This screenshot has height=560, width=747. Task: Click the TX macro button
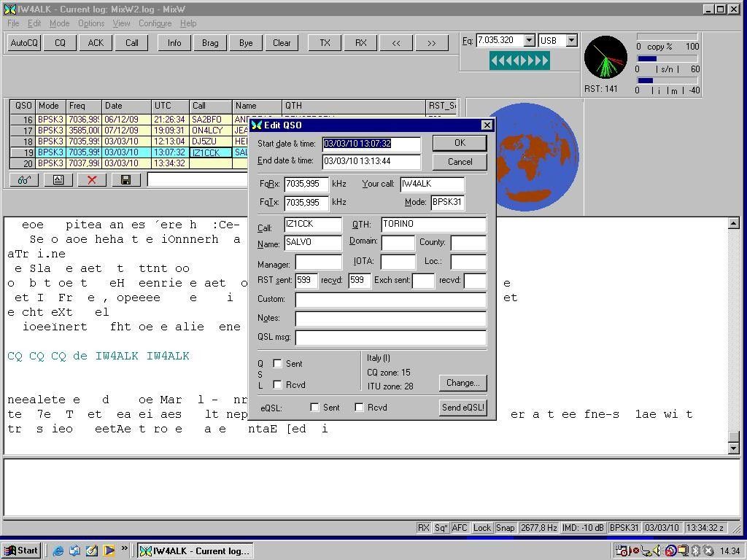[x=325, y=43]
